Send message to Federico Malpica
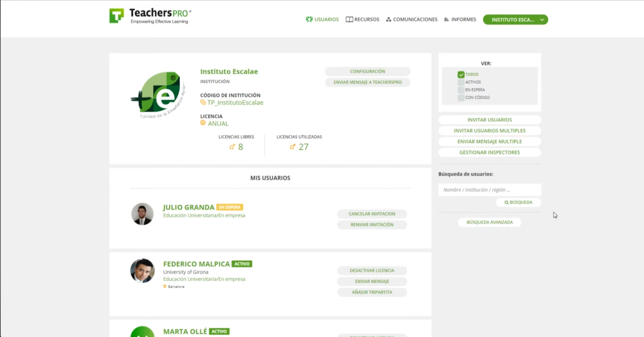This screenshot has width=644, height=337. click(372, 281)
